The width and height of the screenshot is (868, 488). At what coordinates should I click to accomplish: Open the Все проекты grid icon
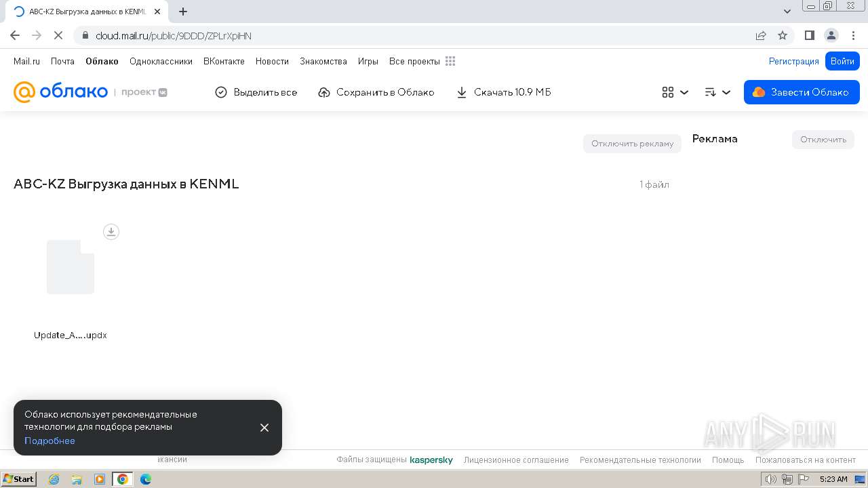450,61
